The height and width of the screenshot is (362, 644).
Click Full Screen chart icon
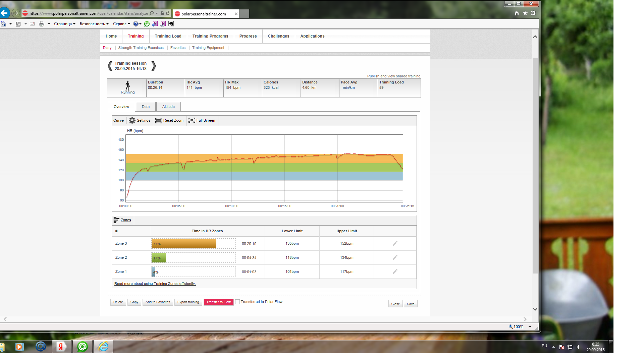(x=192, y=120)
